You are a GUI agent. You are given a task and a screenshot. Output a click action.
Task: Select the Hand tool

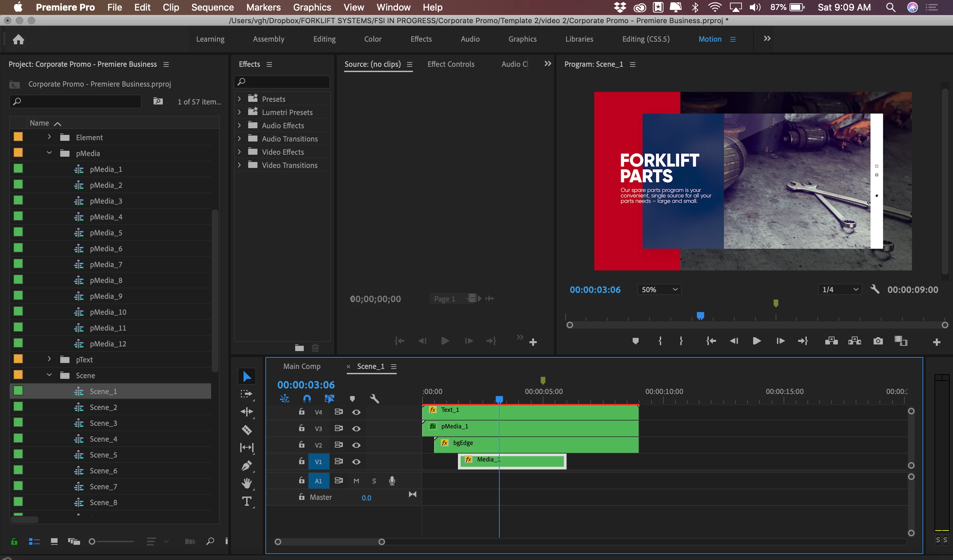pyautogui.click(x=247, y=483)
